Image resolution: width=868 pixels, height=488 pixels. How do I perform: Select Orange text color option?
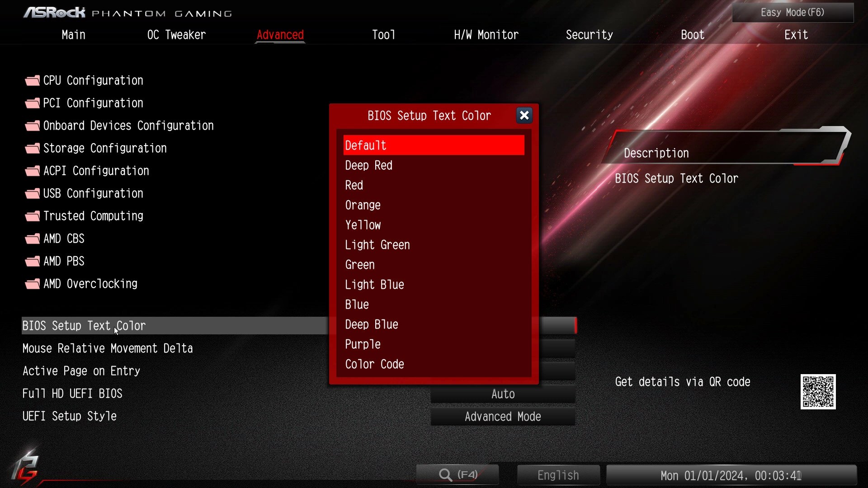tap(363, 205)
